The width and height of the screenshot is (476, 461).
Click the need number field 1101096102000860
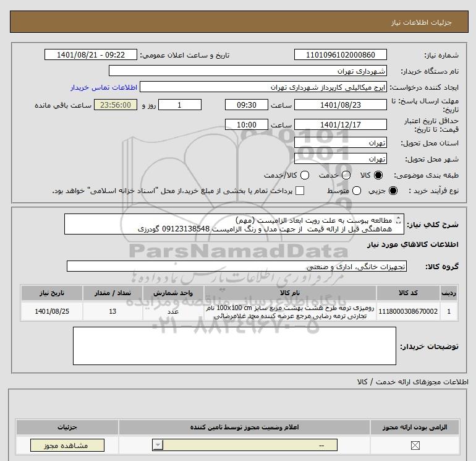click(340, 54)
